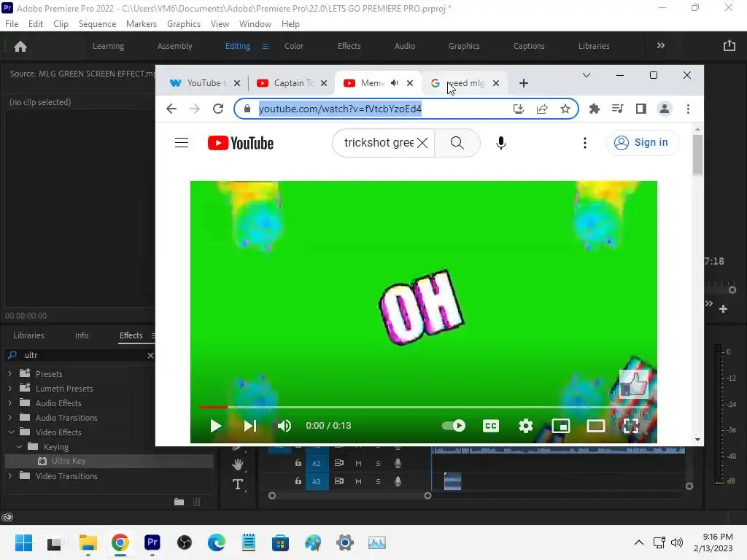This screenshot has height=560, width=747.
Task: Expand the Lumetri Presets folder
Action: [x=10, y=389]
